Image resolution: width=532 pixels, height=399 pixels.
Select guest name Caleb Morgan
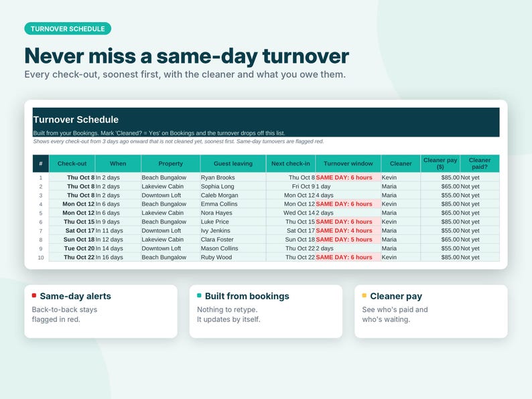[x=220, y=195]
